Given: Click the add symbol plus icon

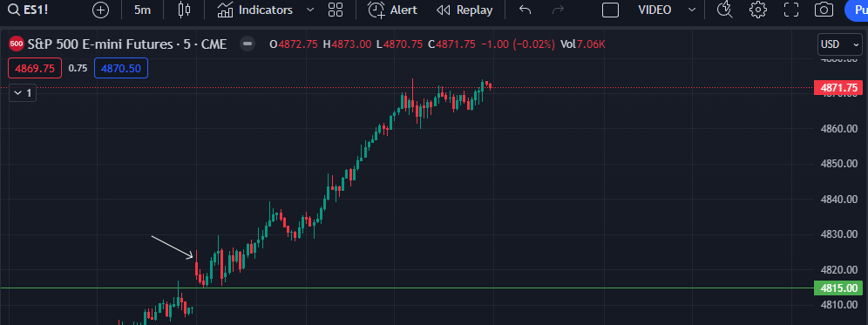Looking at the screenshot, I should [100, 10].
